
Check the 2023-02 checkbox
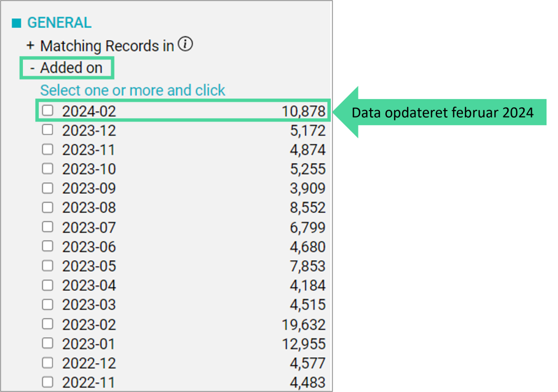pyautogui.click(x=48, y=324)
